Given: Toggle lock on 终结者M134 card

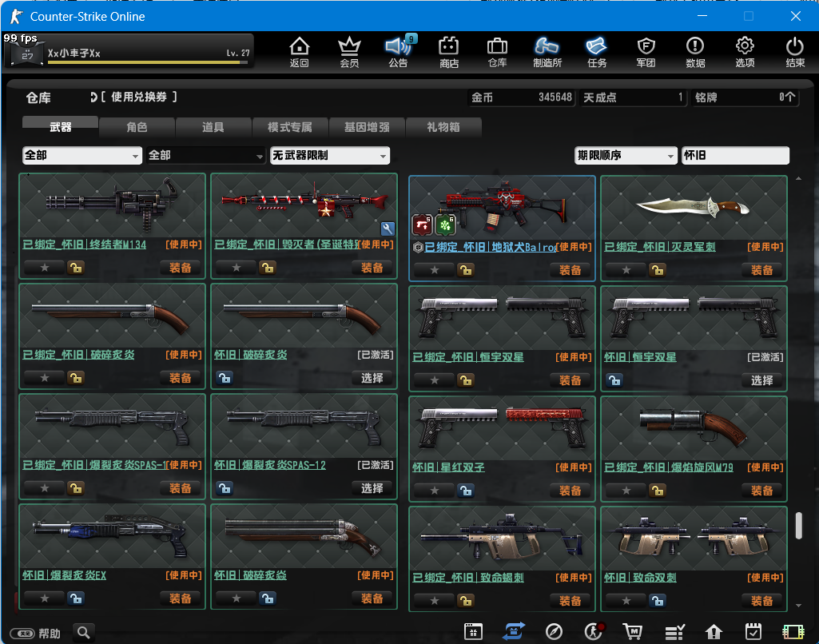Looking at the screenshot, I should click(76, 268).
